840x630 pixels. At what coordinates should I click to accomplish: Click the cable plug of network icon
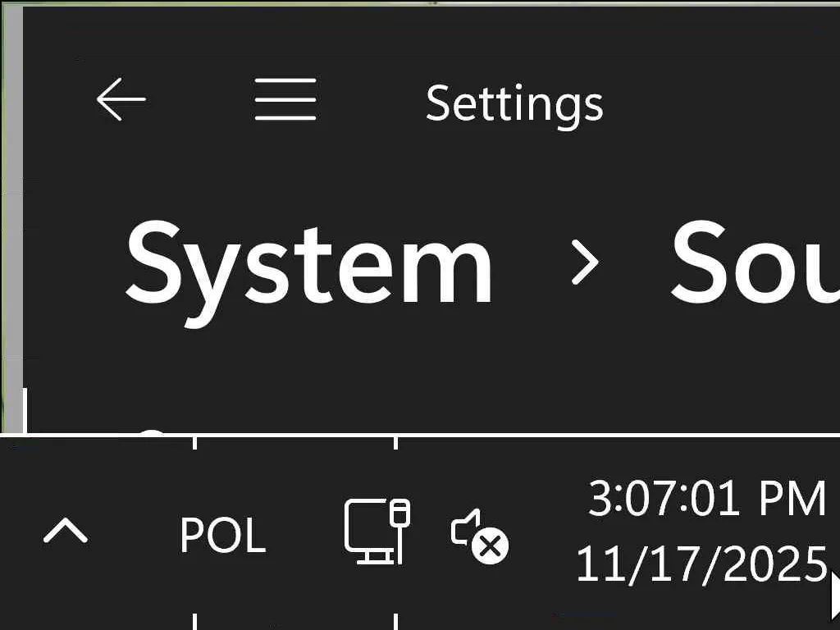pyautogui.click(x=399, y=517)
